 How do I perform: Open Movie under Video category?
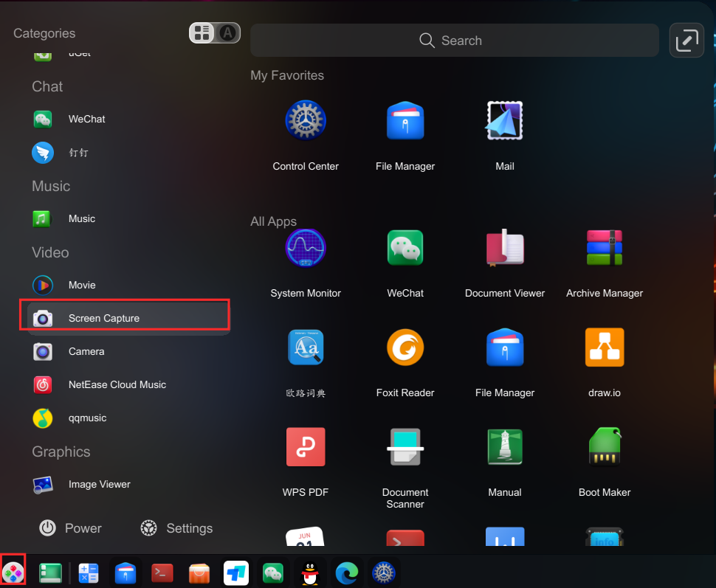click(130, 285)
